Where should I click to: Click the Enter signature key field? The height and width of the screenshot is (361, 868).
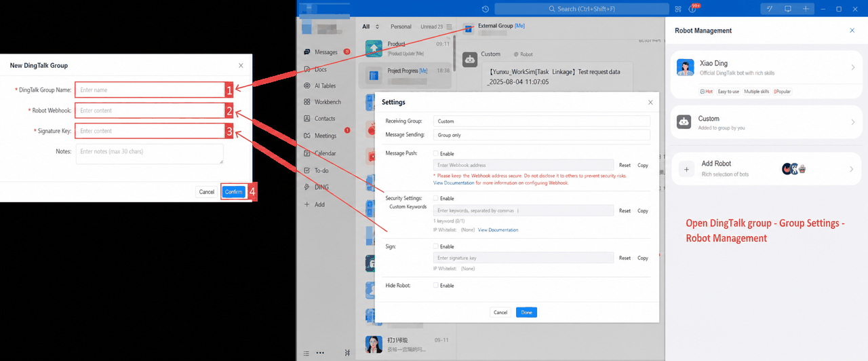pyautogui.click(x=524, y=258)
